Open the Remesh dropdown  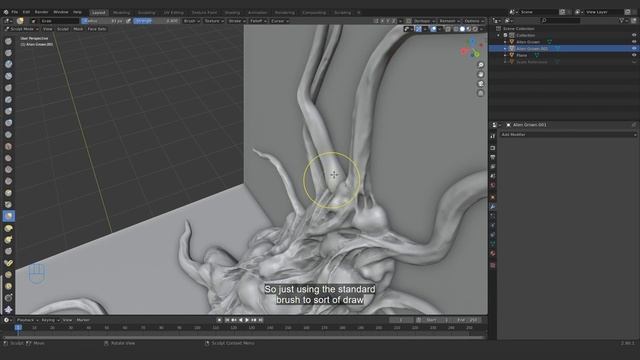449,21
